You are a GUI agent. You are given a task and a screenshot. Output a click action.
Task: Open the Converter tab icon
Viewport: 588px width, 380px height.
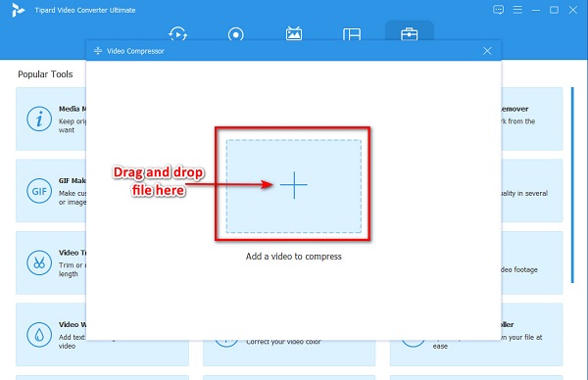(x=177, y=33)
